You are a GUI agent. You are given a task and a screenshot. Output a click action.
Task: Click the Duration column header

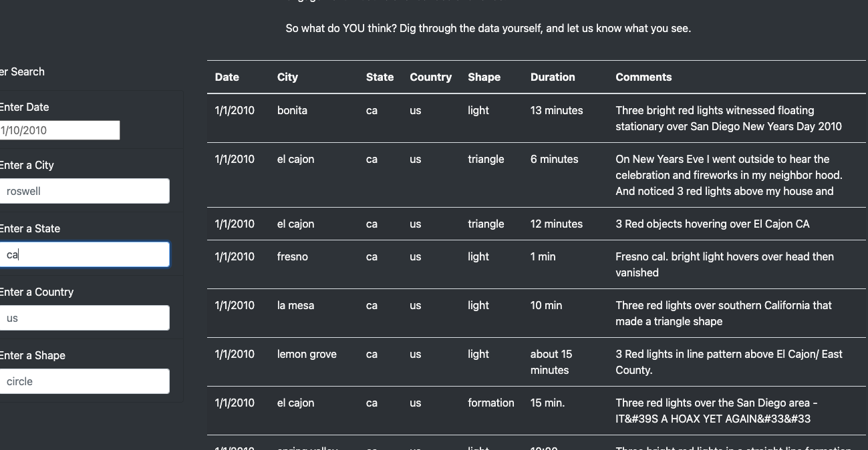coord(553,77)
